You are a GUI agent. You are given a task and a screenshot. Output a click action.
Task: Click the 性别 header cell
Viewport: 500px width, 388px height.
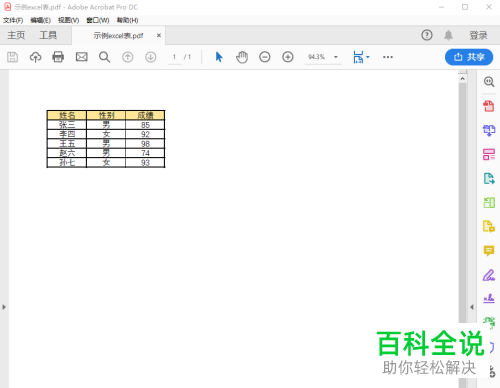106,115
